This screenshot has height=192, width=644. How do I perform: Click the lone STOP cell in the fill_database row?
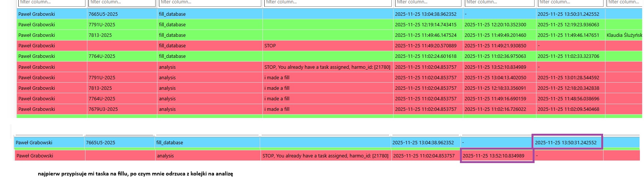coord(270,45)
